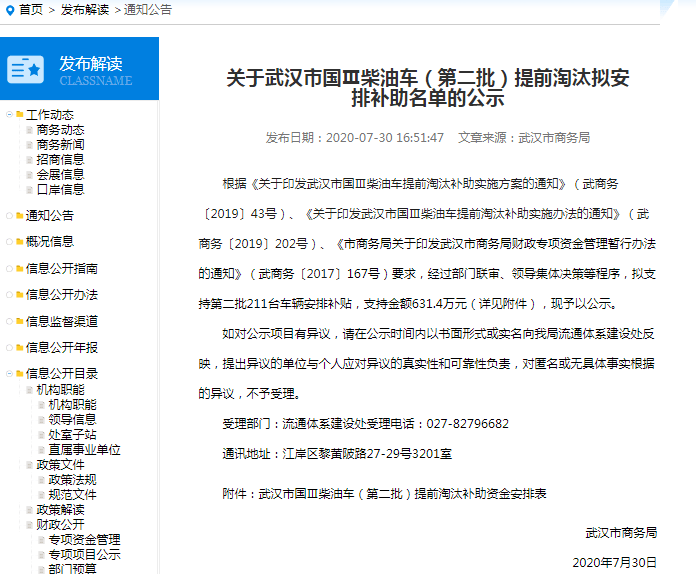Click the folder icon next to 概况信息
This screenshot has width=696, height=574.
[x=19, y=242]
